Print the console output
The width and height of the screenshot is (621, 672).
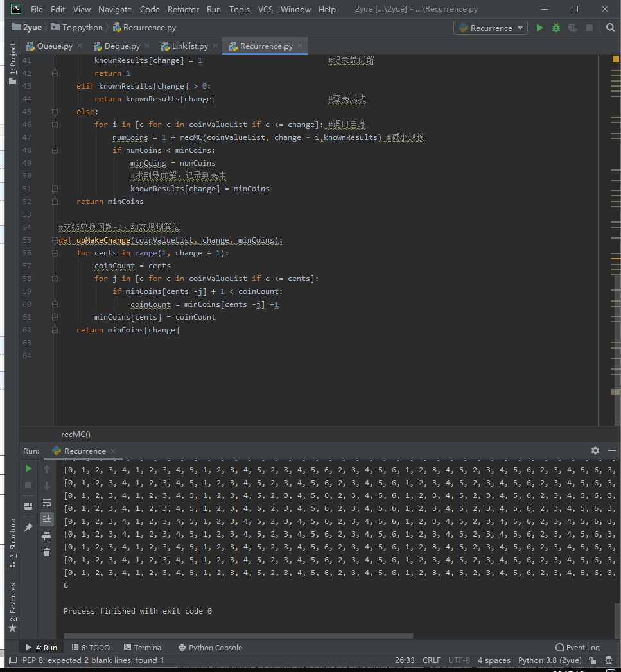click(47, 536)
